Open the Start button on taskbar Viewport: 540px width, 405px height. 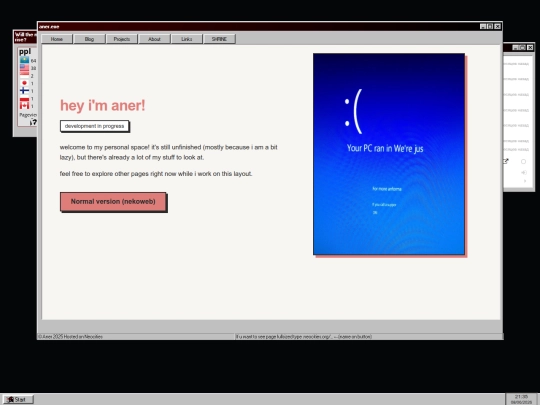17,399
